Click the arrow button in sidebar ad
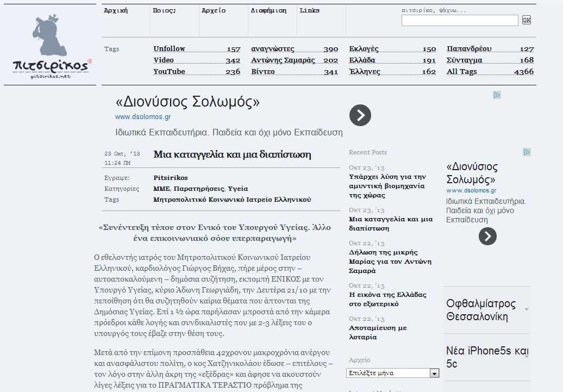Screen dimensions: 563x392 click(487, 236)
